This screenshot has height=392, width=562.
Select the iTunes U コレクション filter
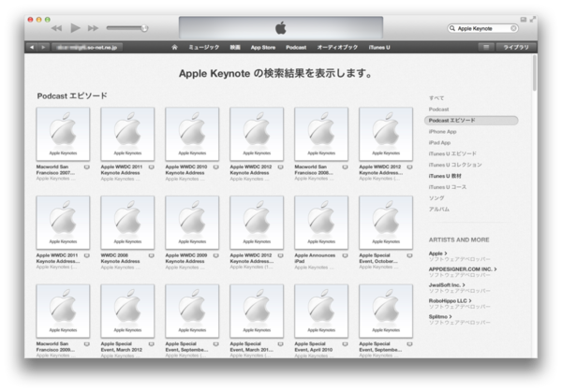[x=455, y=165]
